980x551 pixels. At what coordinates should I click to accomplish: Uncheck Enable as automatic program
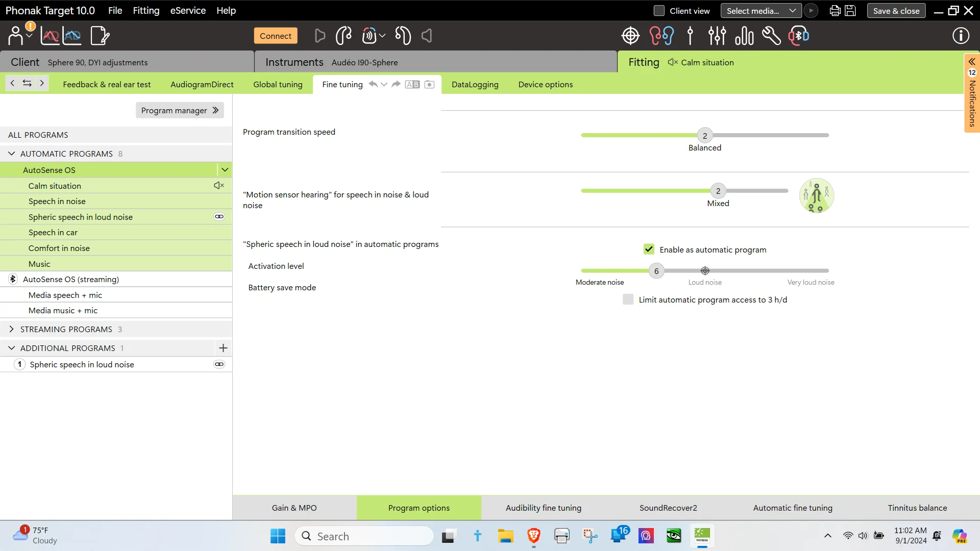pos(649,249)
